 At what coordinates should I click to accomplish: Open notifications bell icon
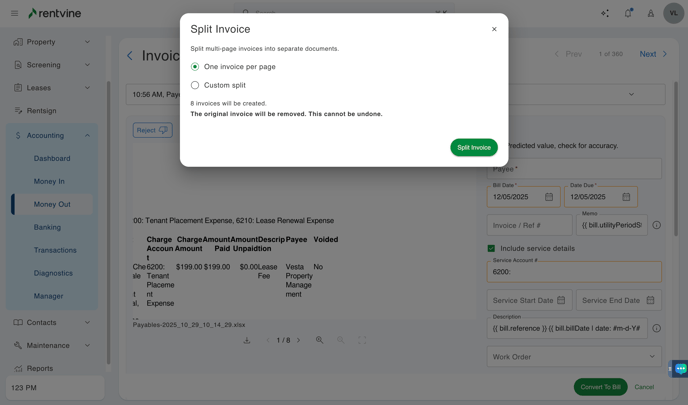pos(628,13)
